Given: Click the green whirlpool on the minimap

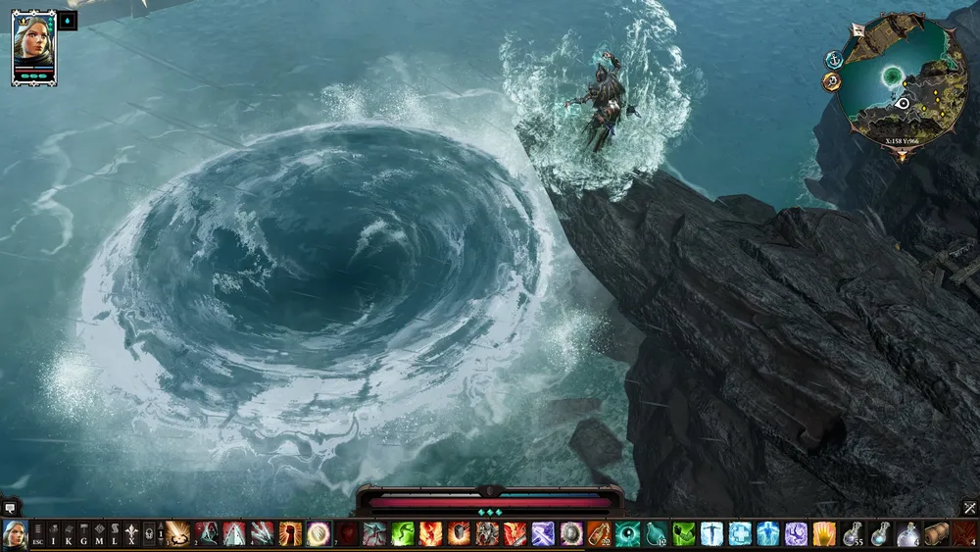Looking at the screenshot, I should point(893,76).
